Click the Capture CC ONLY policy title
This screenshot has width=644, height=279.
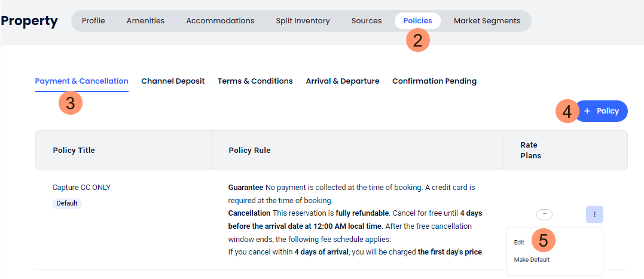pyautogui.click(x=81, y=188)
